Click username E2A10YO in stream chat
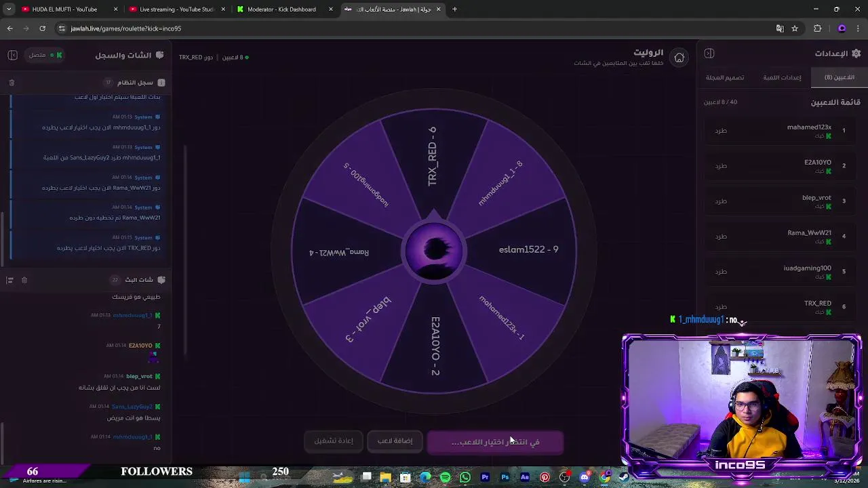The image size is (868, 488). click(x=140, y=346)
